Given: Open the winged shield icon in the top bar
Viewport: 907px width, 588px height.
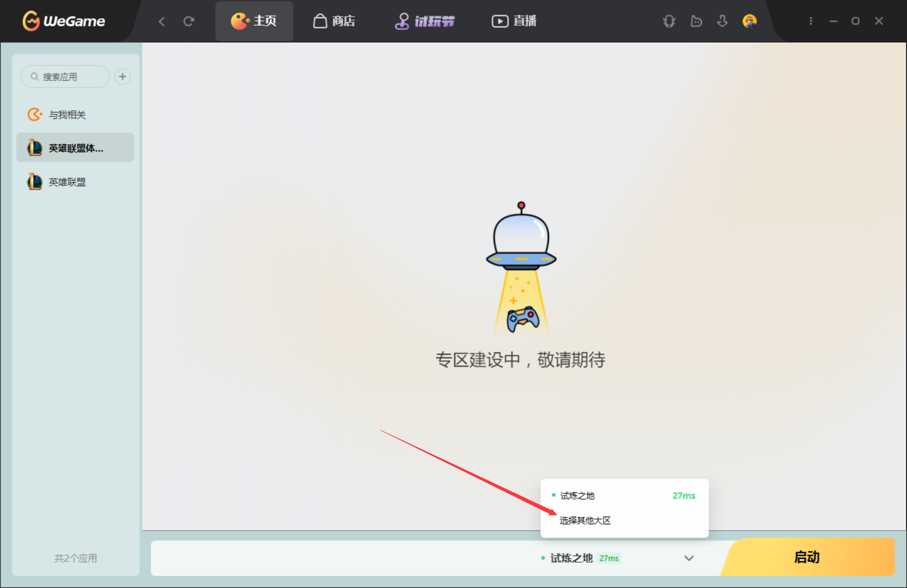Looking at the screenshot, I should [669, 21].
